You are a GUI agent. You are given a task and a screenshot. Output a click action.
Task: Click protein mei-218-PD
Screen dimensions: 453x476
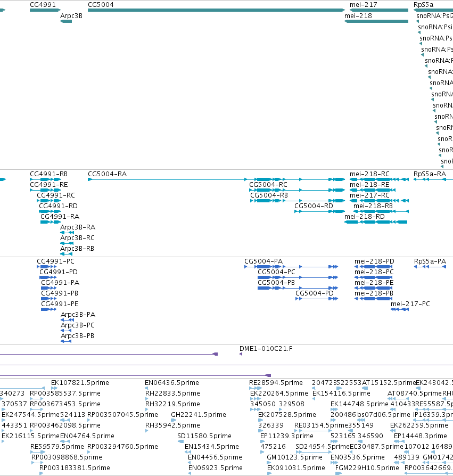point(374,261)
